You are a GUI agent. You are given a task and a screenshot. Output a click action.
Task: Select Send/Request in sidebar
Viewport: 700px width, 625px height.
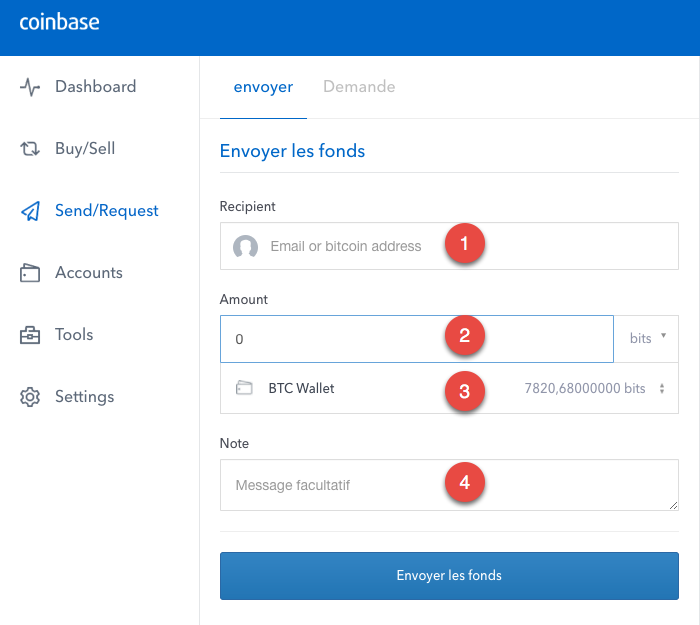(107, 211)
